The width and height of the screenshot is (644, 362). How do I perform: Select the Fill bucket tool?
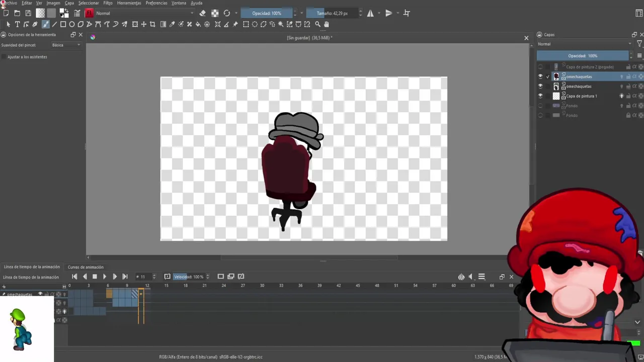click(x=198, y=24)
